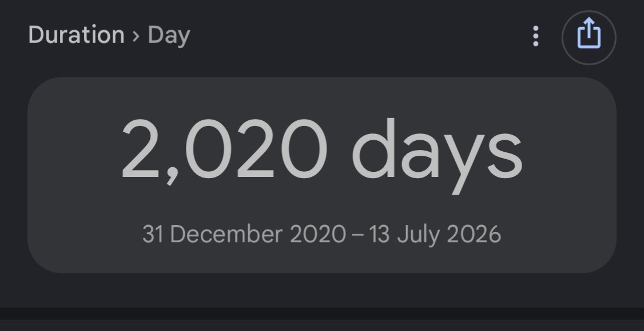Open the three-dot more options menu
The width and height of the screenshot is (644, 331).
click(535, 36)
